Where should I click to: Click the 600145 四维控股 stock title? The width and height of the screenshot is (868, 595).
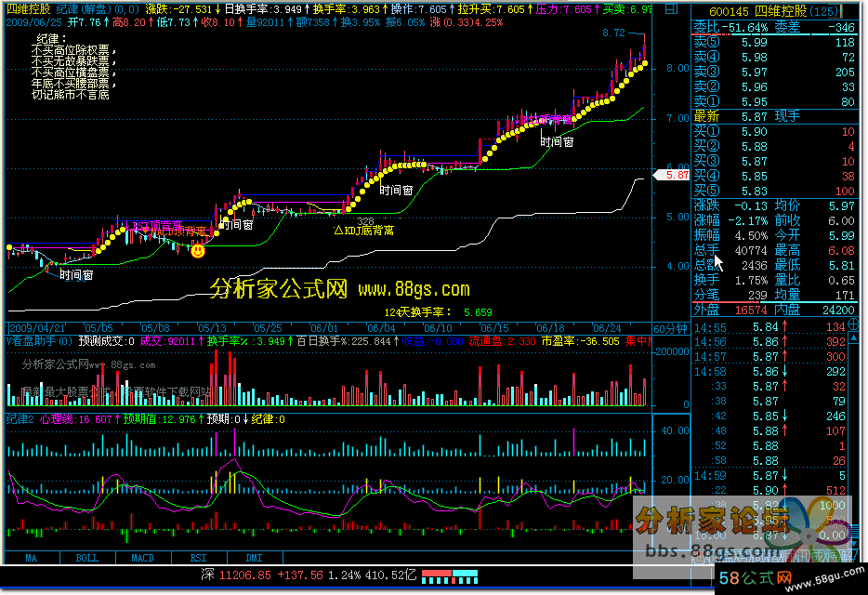coord(774,11)
